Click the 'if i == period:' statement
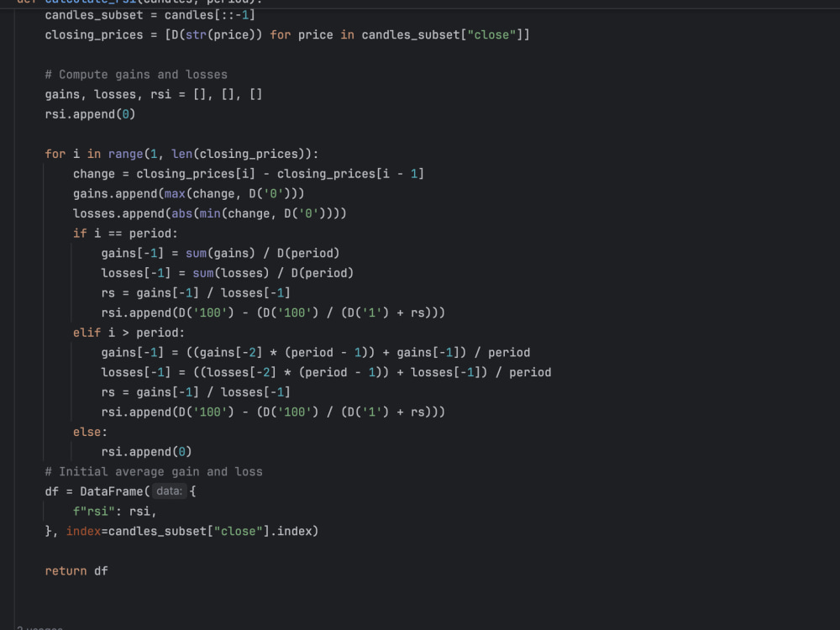The height and width of the screenshot is (630, 840). coord(125,234)
